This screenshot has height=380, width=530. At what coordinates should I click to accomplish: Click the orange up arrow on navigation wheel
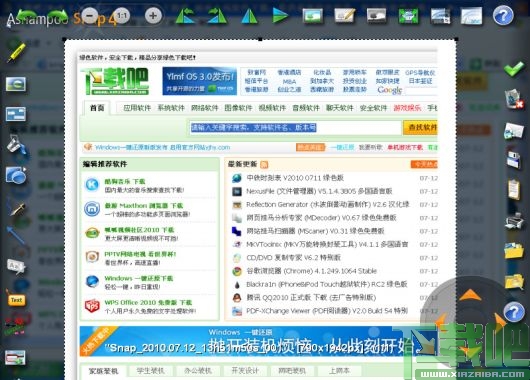click(x=470, y=295)
